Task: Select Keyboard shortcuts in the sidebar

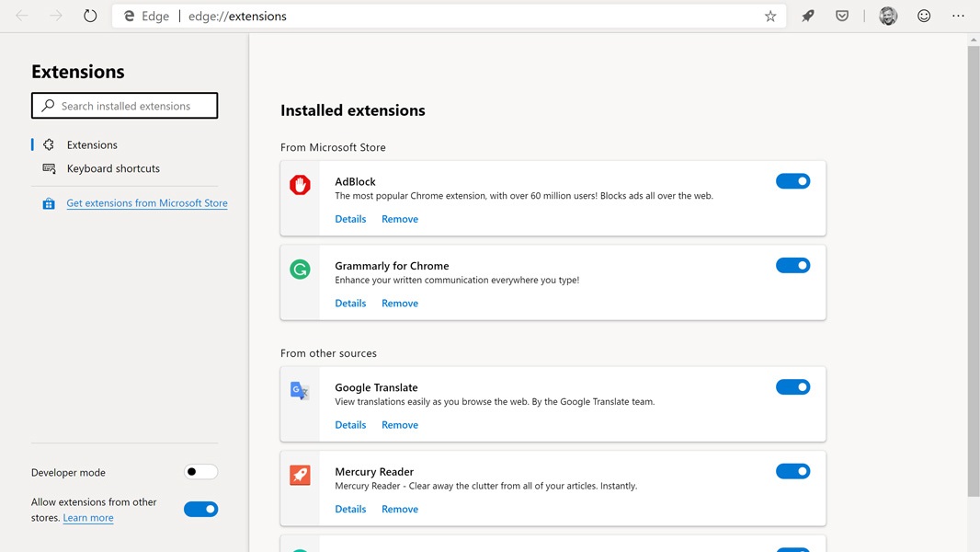Action: (113, 168)
